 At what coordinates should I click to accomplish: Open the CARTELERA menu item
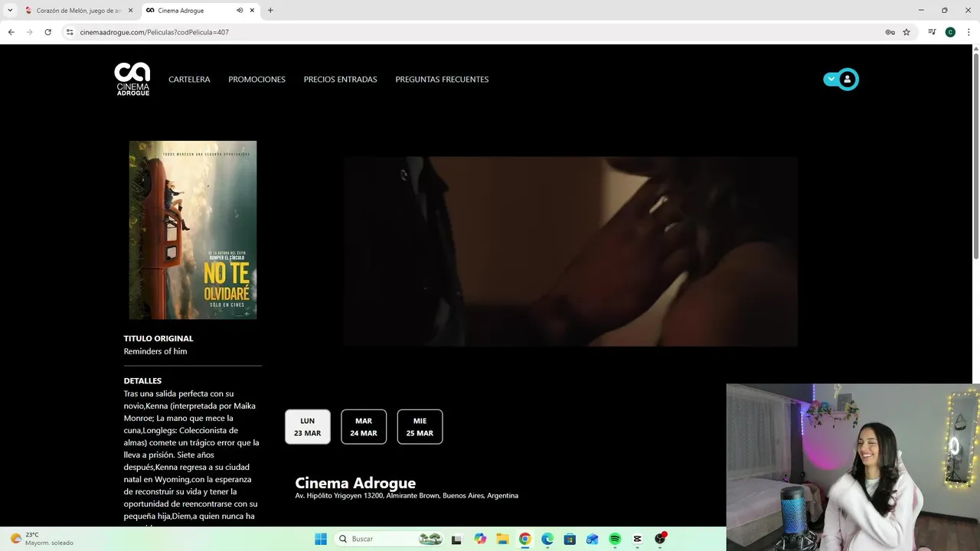(x=189, y=80)
